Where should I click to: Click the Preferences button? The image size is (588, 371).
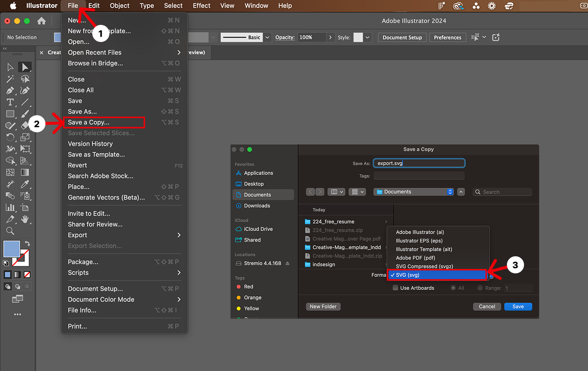447,37
